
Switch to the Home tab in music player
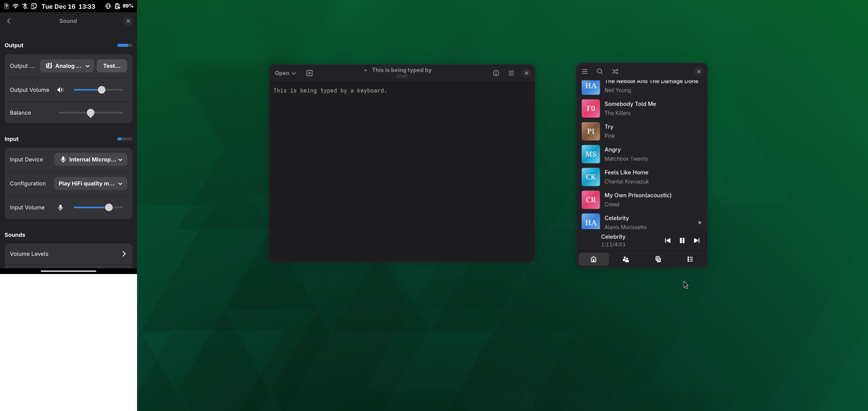tap(593, 259)
